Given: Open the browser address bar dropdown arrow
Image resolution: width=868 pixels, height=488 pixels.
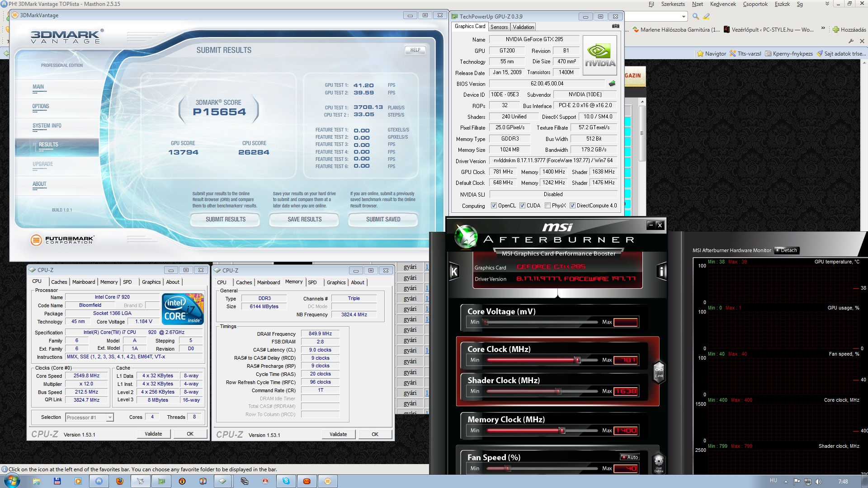Looking at the screenshot, I should tap(683, 16).
